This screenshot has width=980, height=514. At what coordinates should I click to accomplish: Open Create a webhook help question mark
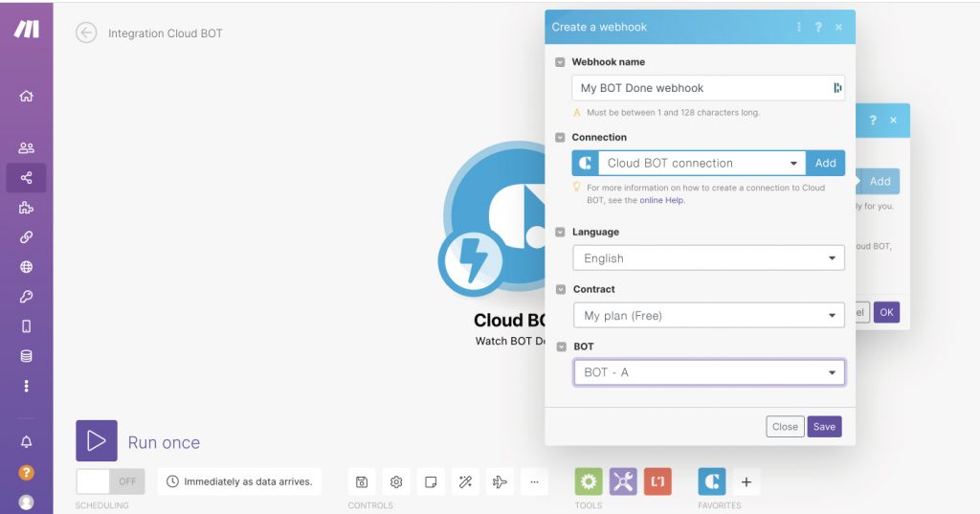818,27
